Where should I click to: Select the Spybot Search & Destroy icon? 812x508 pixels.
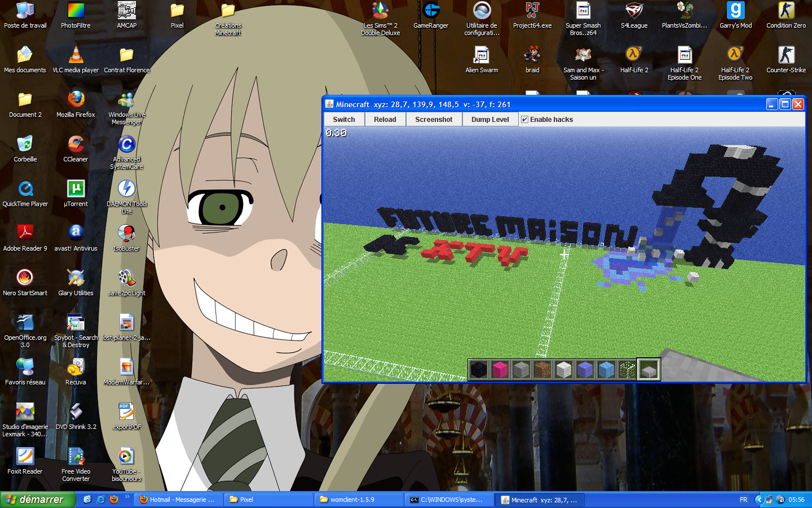tap(76, 331)
